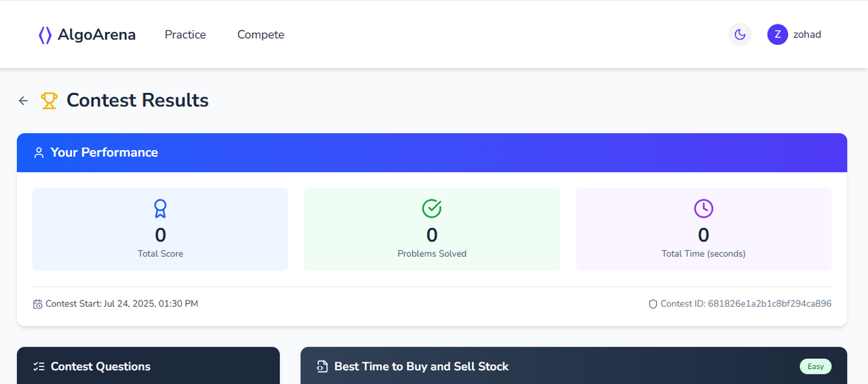Click the green checkmark circle icon
Screen dimensions: 868x384
click(x=432, y=208)
